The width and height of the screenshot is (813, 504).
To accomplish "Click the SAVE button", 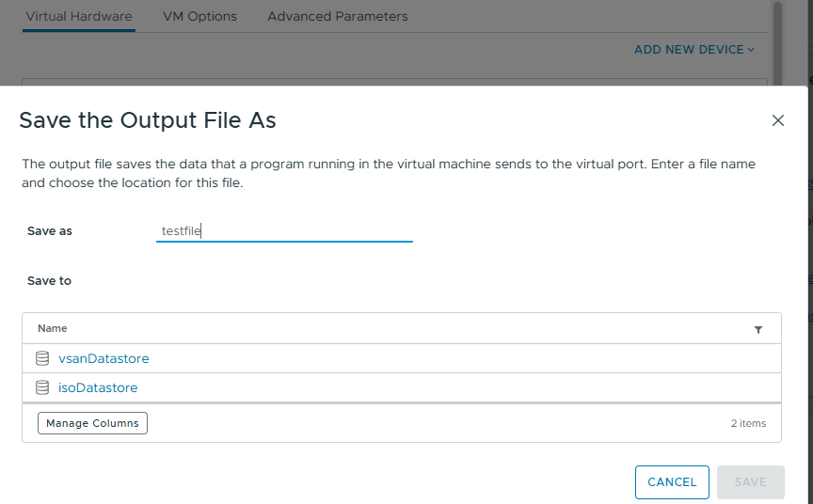I will pos(750,481).
